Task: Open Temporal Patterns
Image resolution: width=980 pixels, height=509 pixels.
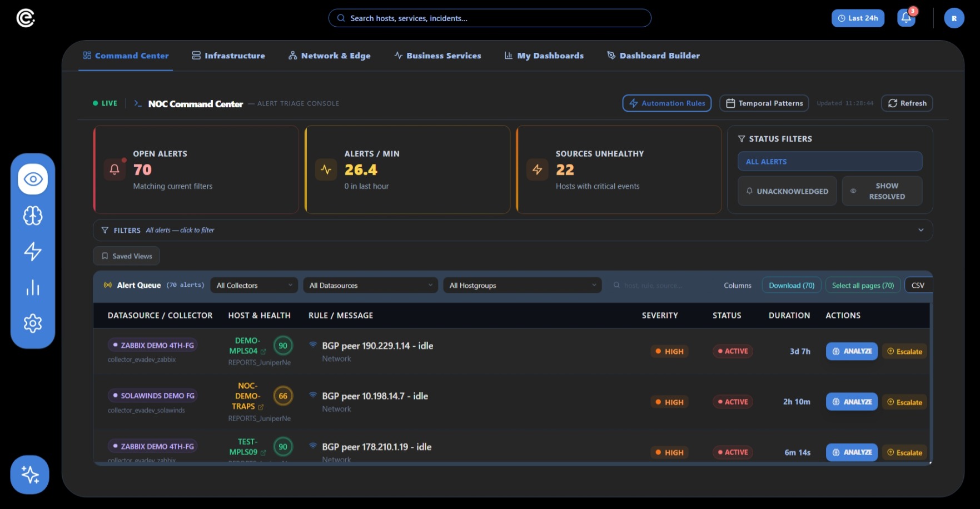Action: tap(764, 103)
